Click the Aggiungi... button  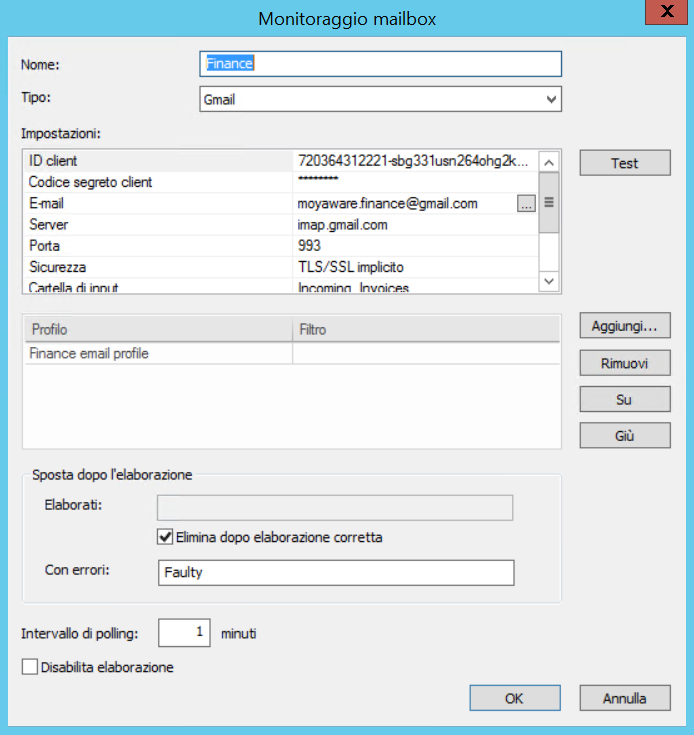click(625, 326)
